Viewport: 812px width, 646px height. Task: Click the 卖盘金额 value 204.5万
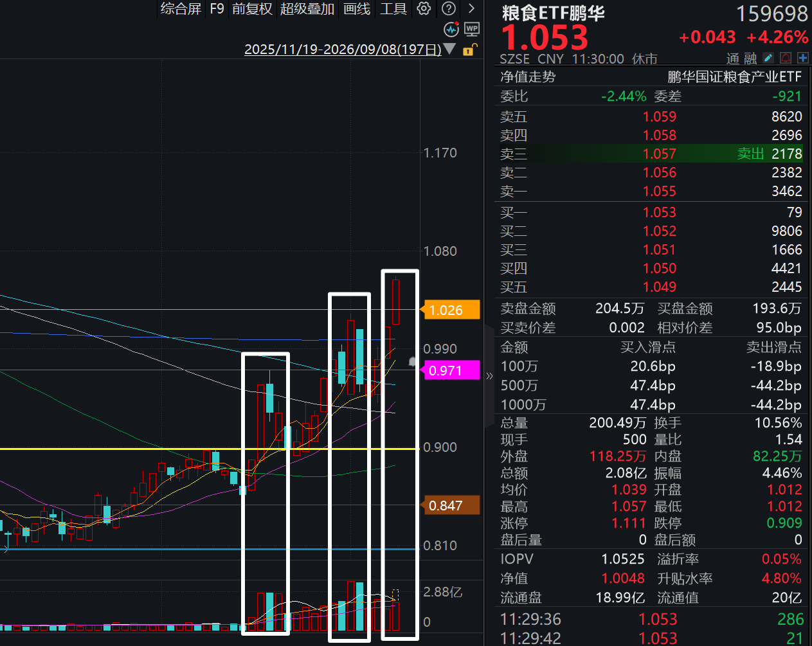[x=619, y=309]
